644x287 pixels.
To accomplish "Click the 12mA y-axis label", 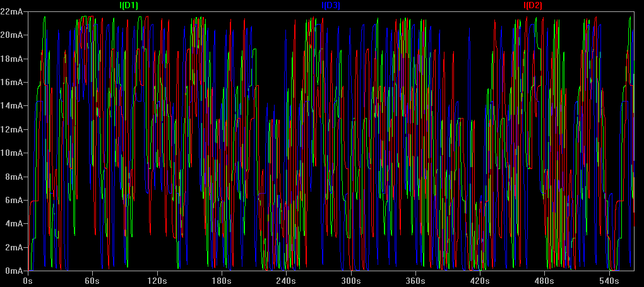I will (x=11, y=129).
